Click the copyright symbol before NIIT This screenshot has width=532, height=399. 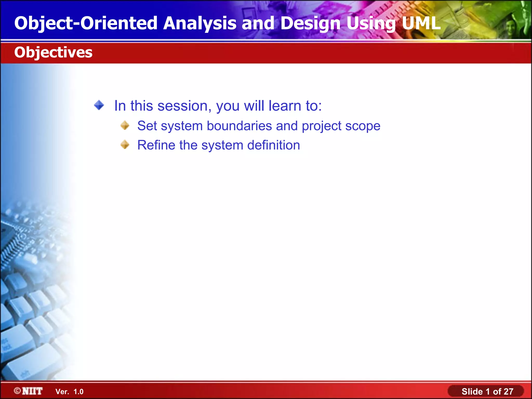(x=17, y=391)
